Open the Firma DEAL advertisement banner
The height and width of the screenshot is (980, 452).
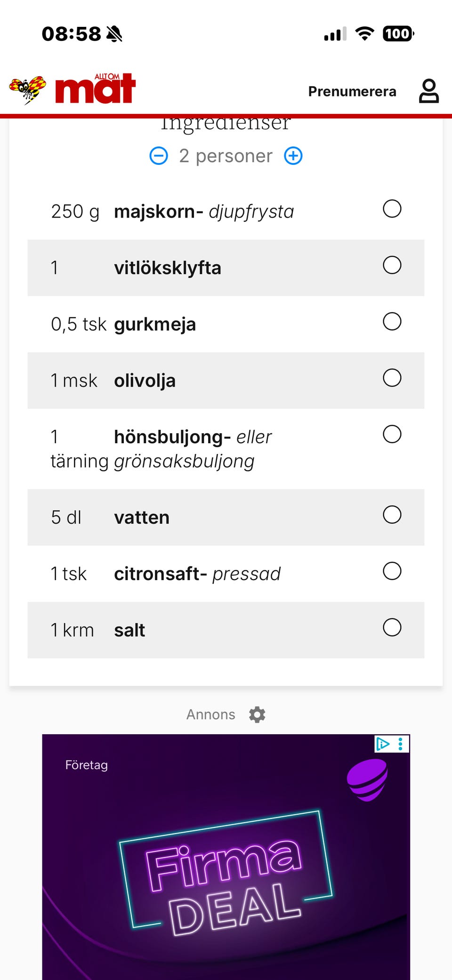(x=226, y=857)
